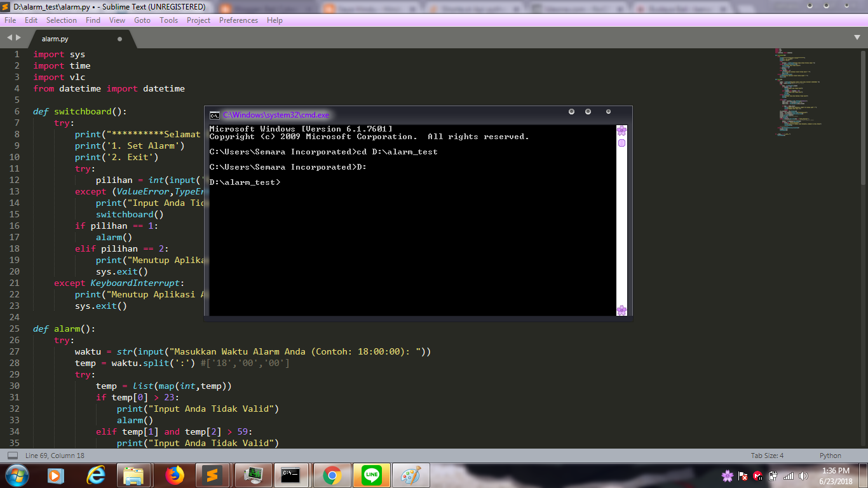868x488 pixels.
Task: Open the Windows Start menu
Action: [x=16, y=475]
